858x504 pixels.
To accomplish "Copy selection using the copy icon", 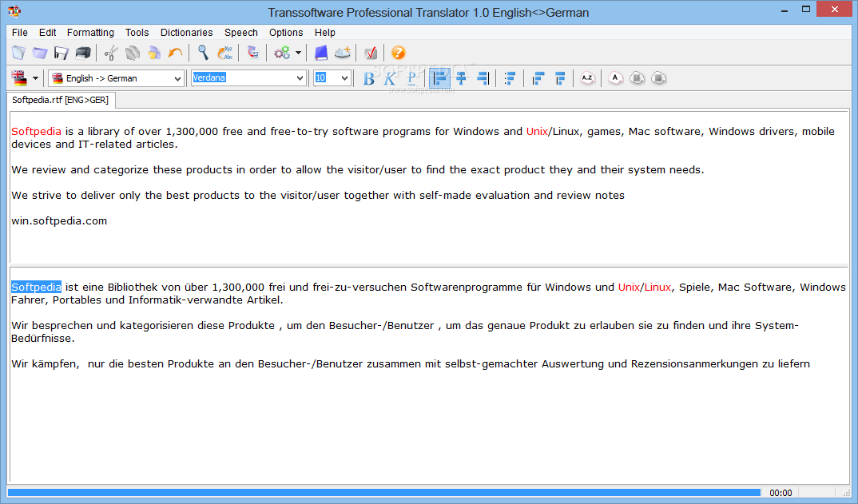I will pyautogui.click(x=133, y=53).
